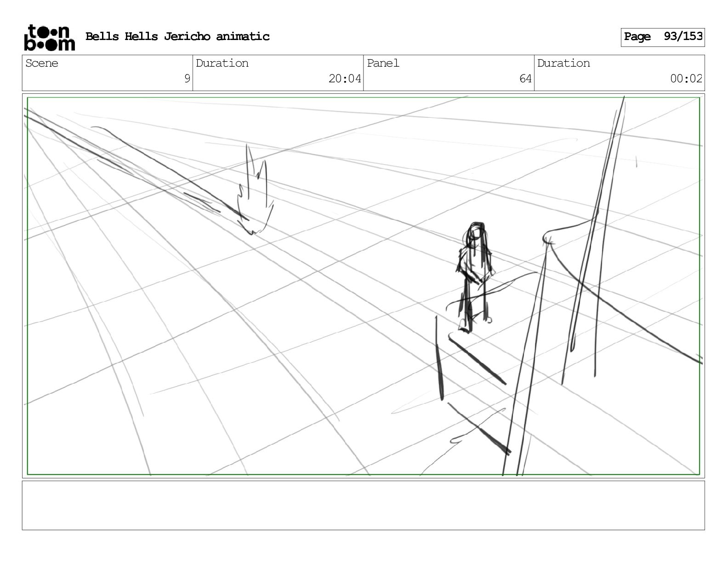Select the title 'Bells Hells Jericho animatic'
Screen dimensions: 728x563
(x=177, y=37)
